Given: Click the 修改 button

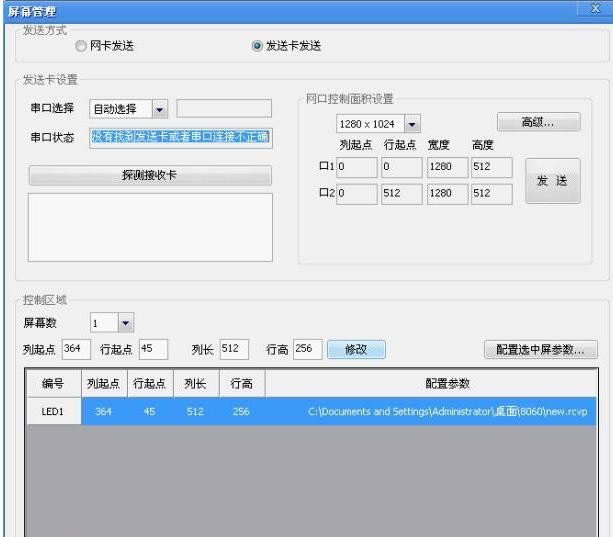Looking at the screenshot, I should tap(356, 349).
